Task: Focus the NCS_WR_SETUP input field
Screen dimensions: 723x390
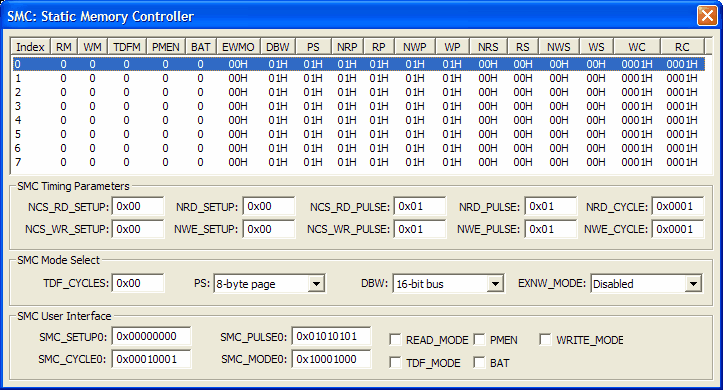Action: coord(137,229)
